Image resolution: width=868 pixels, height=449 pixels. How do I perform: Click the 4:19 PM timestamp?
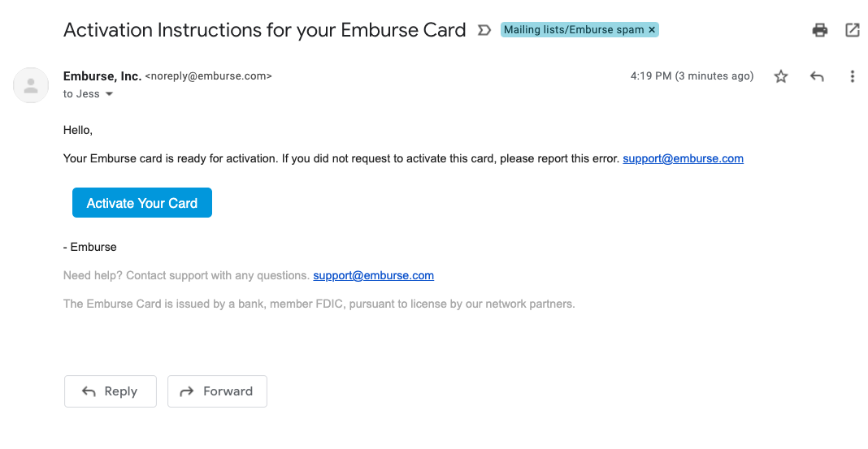692,76
